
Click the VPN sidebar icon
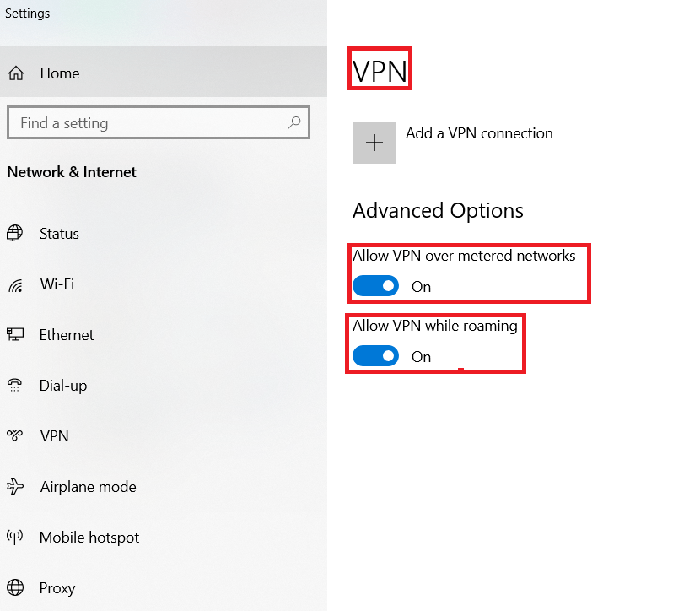click(15, 436)
